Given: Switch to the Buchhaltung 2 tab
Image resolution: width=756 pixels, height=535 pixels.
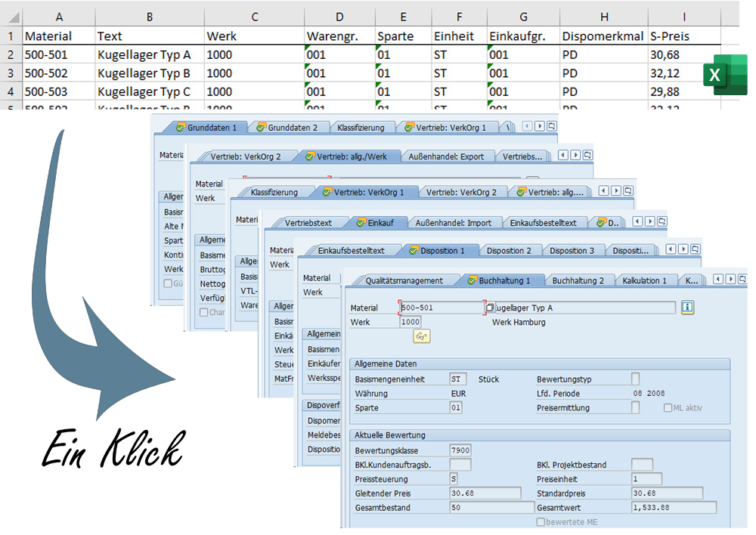Looking at the screenshot, I should 578,280.
